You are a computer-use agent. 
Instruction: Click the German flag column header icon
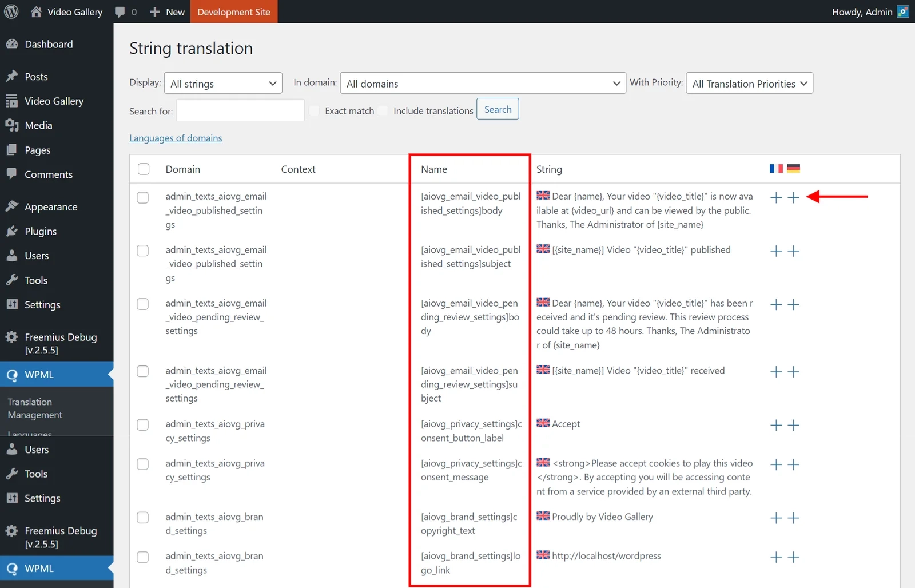tap(794, 168)
